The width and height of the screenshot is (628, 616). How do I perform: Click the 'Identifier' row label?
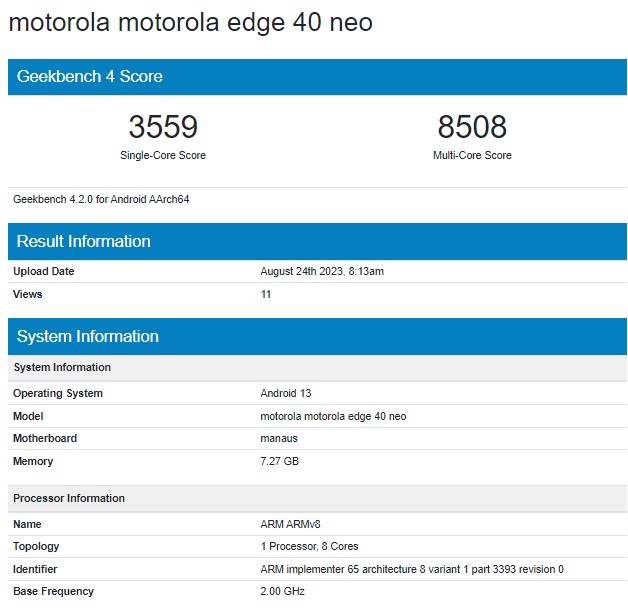click(35, 569)
